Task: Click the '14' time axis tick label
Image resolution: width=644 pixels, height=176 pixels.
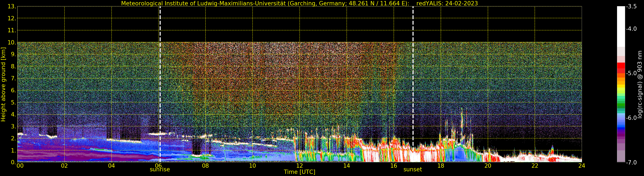Action: (x=347, y=166)
